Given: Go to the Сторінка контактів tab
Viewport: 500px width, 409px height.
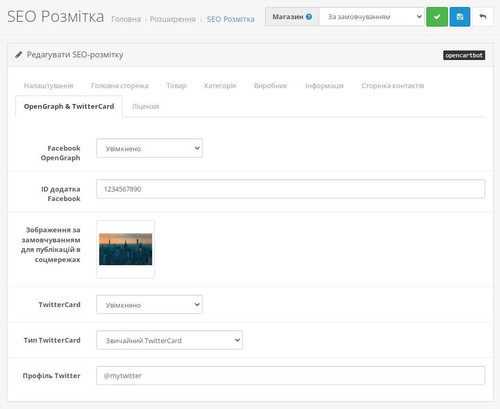Looking at the screenshot, I should (x=393, y=86).
